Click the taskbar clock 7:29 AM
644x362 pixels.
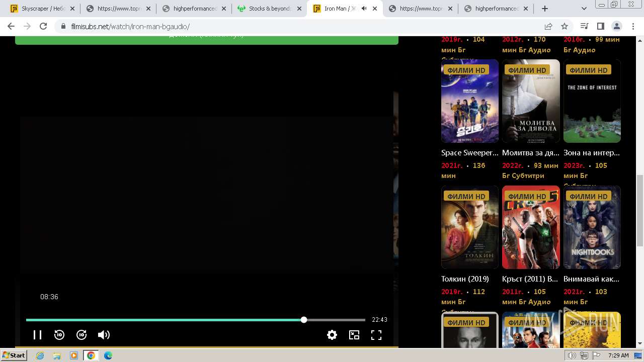pos(618,355)
